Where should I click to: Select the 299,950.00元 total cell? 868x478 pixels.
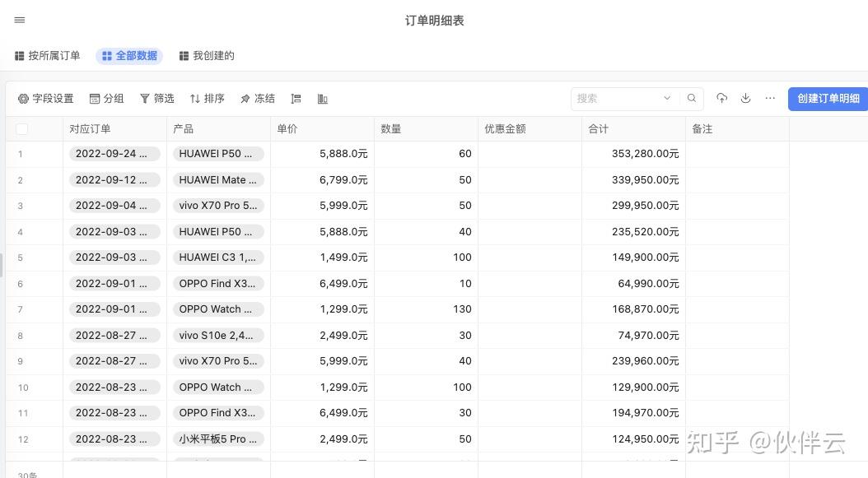(x=634, y=205)
